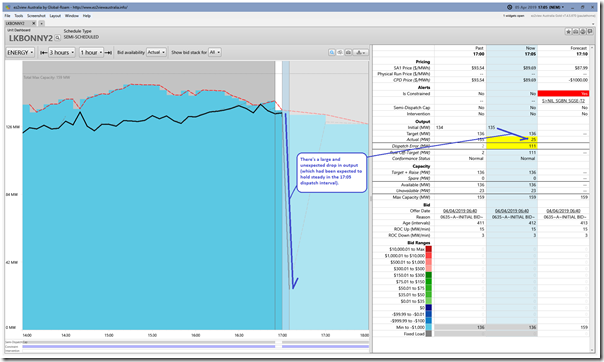Close the LKBONNY2 tab with its X
This screenshot has width=604, height=362.
pos(34,23)
